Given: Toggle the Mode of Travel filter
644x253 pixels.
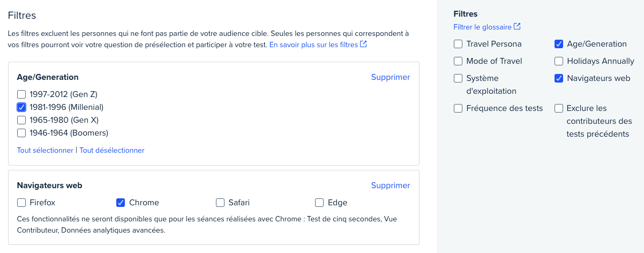Looking at the screenshot, I should [458, 61].
